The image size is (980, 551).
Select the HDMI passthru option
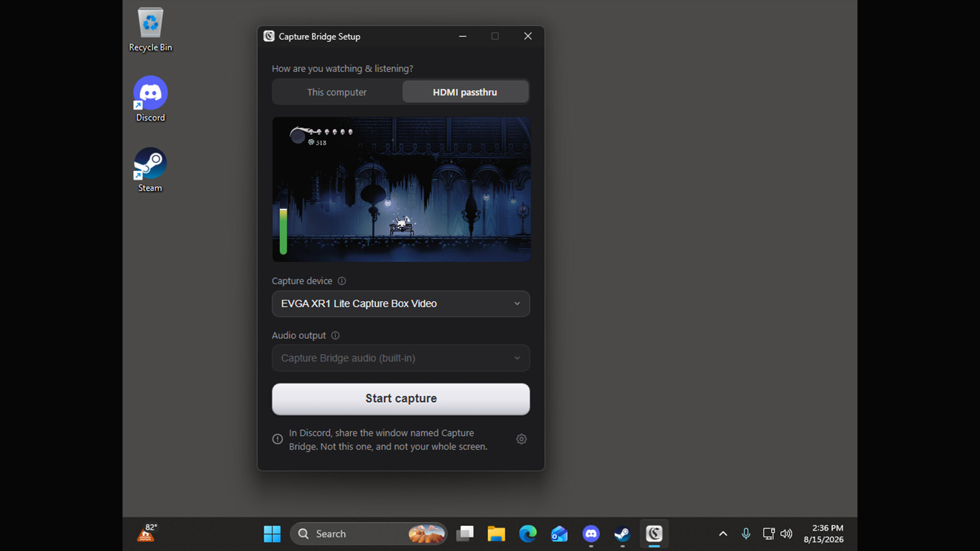click(465, 92)
